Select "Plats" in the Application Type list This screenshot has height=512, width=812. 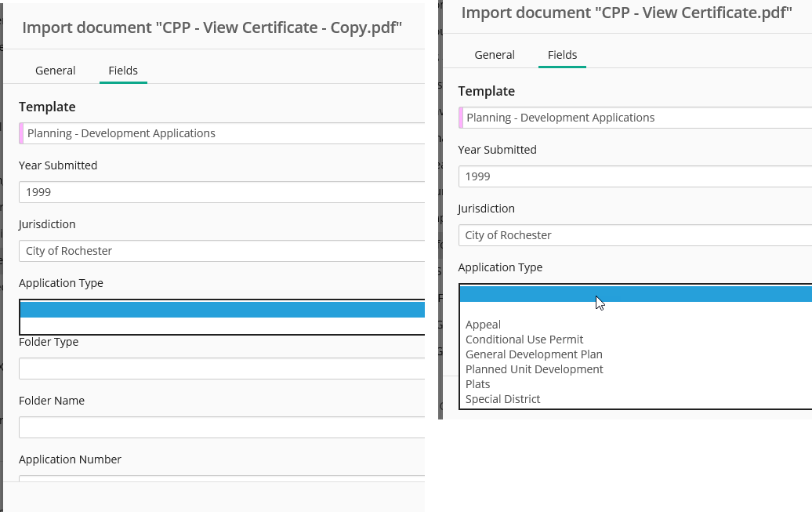pyautogui.click(x=478, y=384)
